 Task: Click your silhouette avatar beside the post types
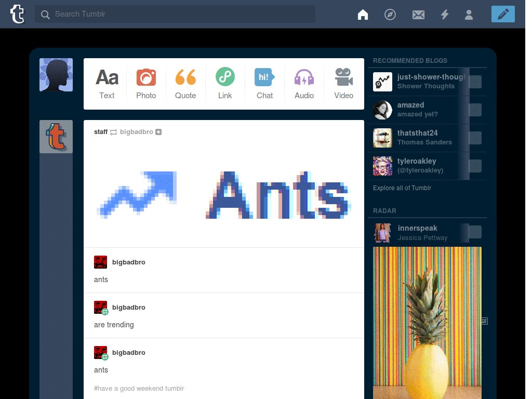[x=56, y=75]
